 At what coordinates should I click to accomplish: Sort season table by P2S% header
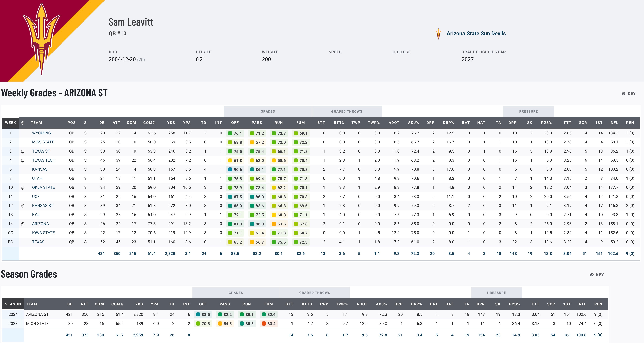click(514, 304)
